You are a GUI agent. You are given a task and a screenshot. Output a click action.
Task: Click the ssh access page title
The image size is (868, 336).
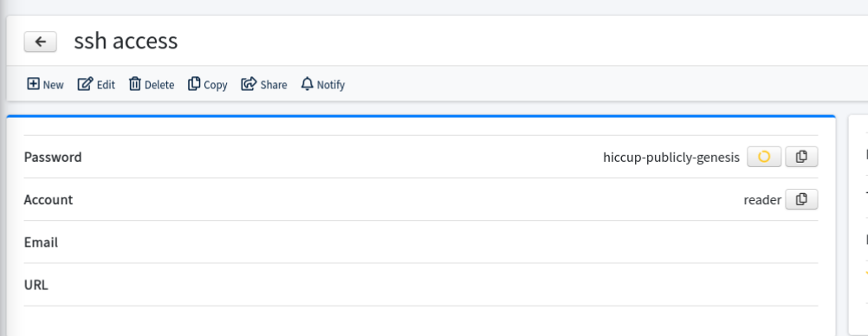[126, 42]
